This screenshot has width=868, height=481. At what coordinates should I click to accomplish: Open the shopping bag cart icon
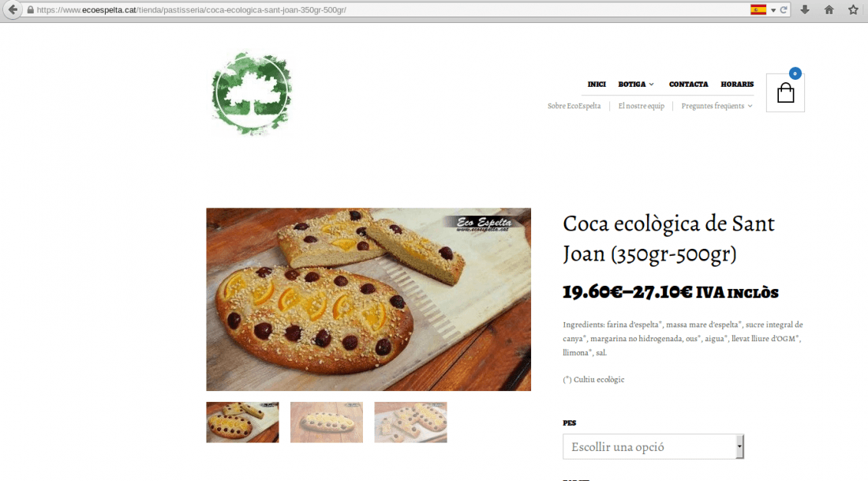coord(785,92)
